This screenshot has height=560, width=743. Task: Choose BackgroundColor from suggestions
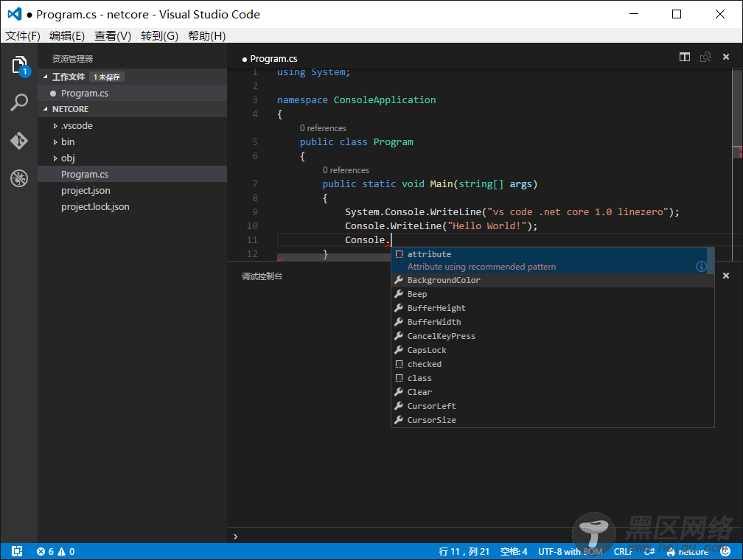click(553, 280)
